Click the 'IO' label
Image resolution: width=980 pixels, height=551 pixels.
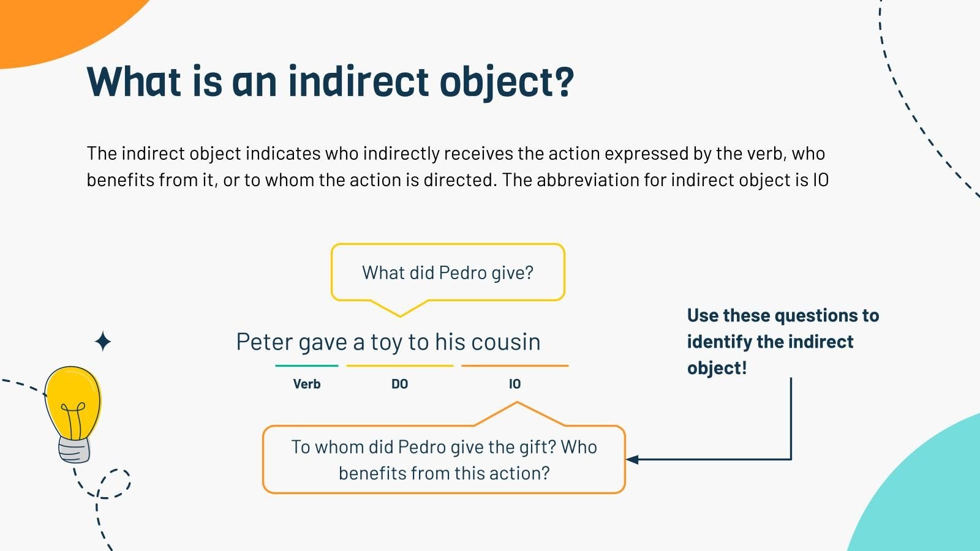(514, 384)
